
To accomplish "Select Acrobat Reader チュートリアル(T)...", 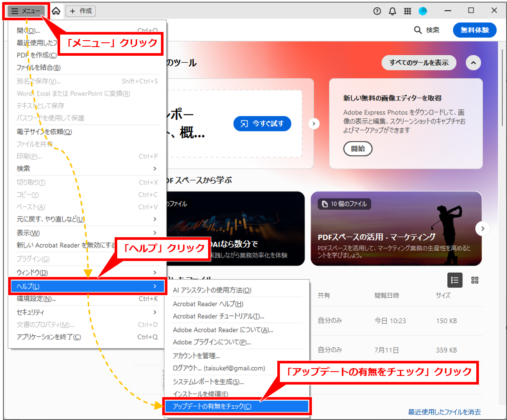I will tap(237, 316).
